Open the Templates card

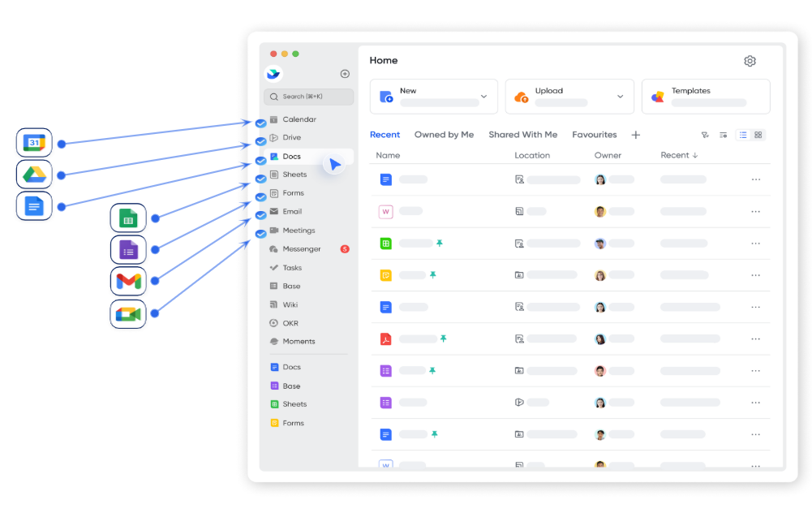[706, 97]
